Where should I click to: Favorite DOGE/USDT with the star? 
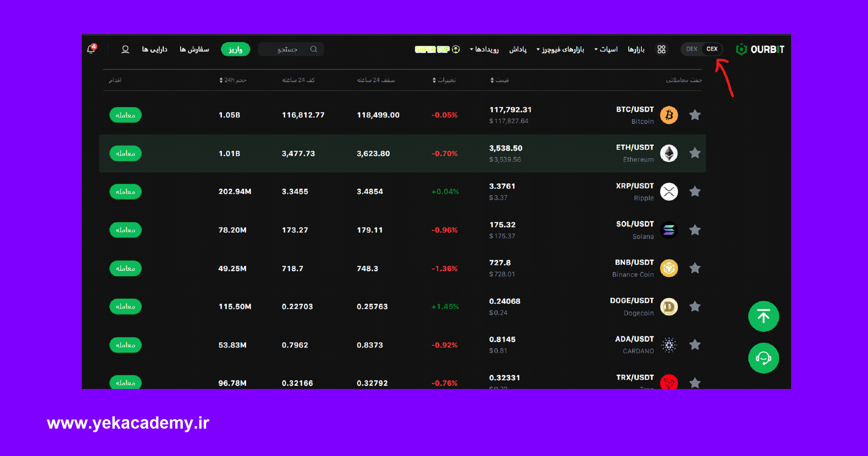pos(695,307)
